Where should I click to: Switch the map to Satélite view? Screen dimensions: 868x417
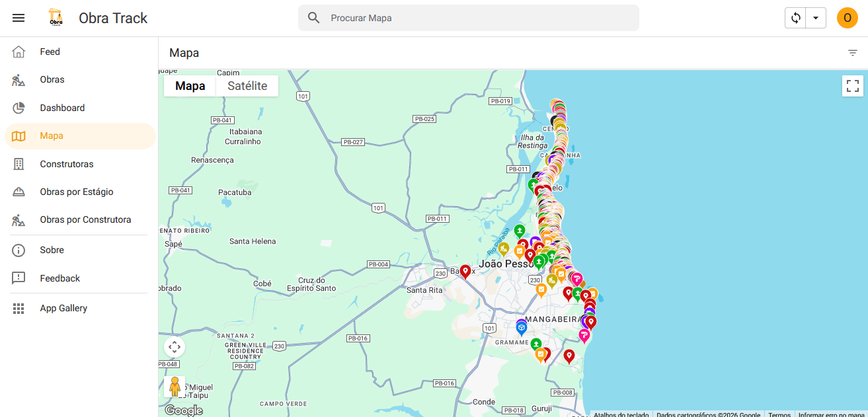coord(247,85)
